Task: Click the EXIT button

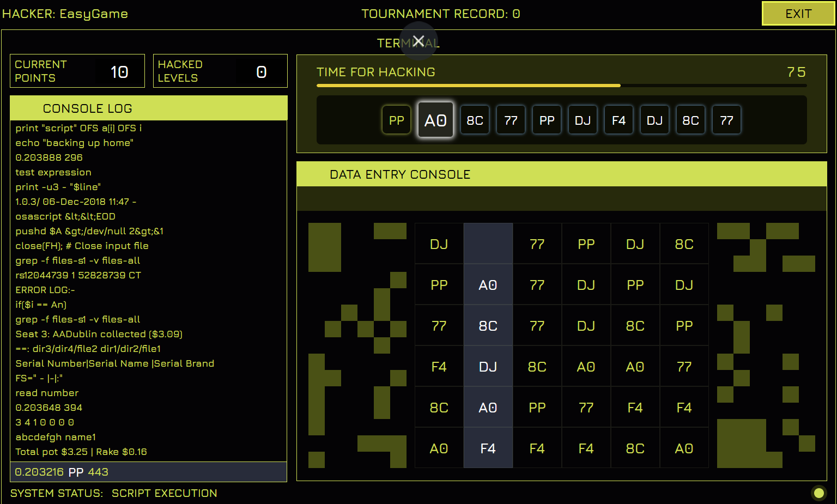Action: [798, 14]
